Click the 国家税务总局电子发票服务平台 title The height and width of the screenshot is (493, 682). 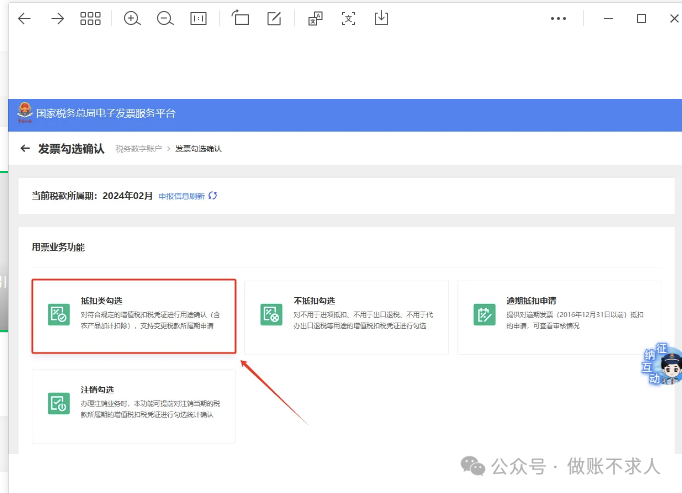pyautogui.click(x=106, y=114)
